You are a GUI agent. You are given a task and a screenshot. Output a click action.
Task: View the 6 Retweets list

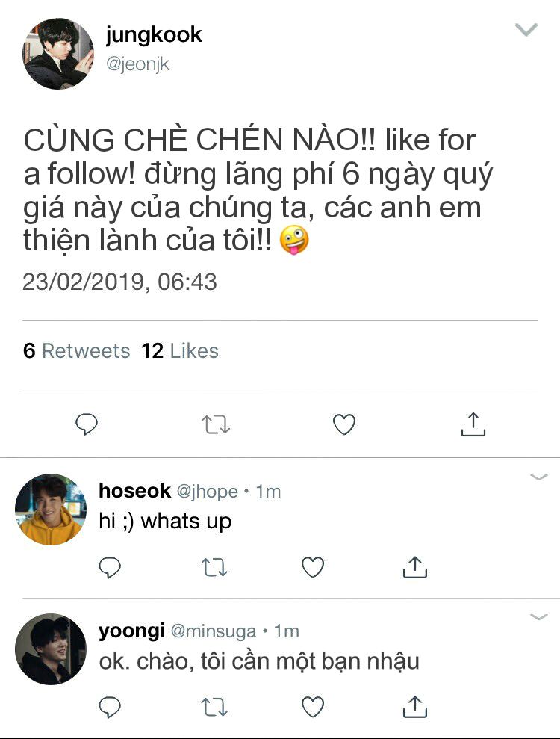coord(76,351)
